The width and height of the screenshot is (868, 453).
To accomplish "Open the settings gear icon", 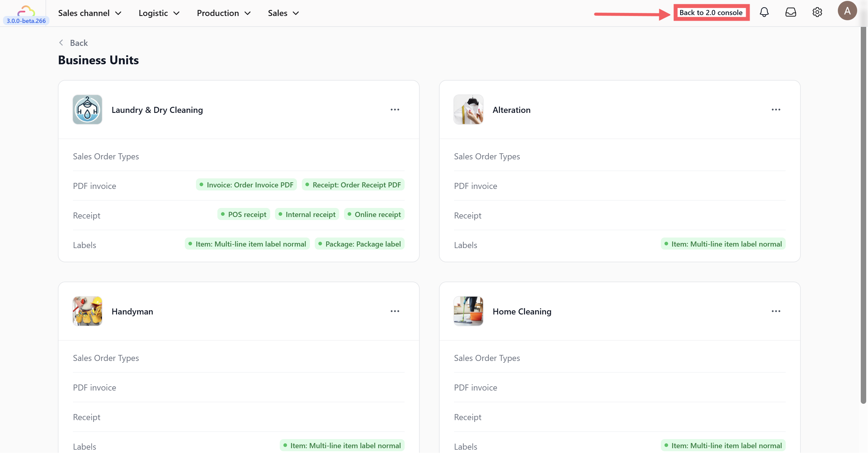I will 817,12.
